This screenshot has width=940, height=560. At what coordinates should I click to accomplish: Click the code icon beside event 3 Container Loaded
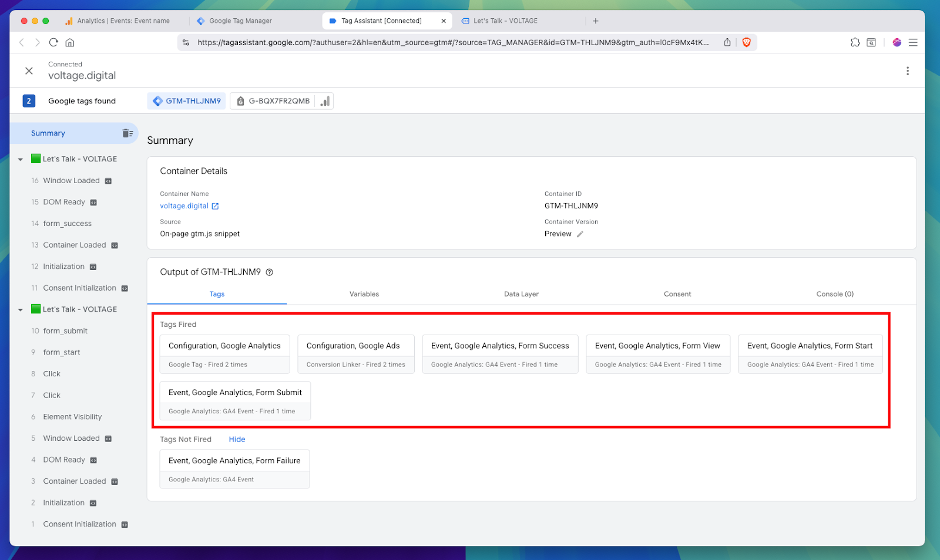(x=115, y=482)
